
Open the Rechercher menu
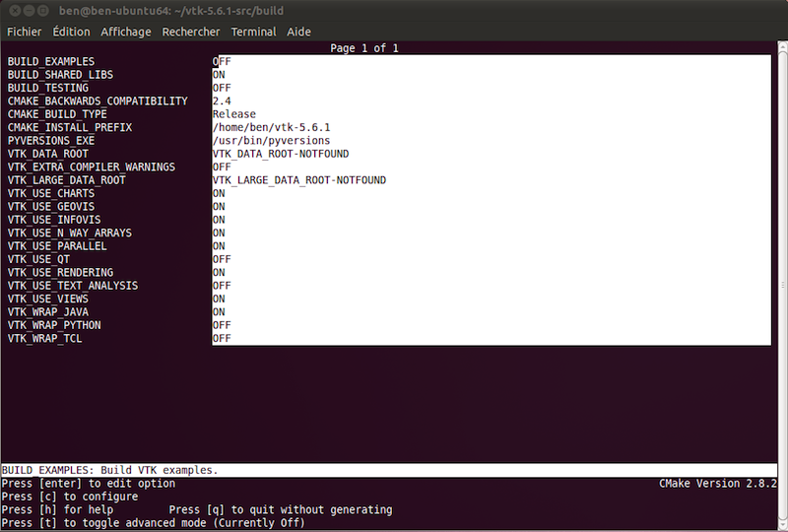[191, 32]
